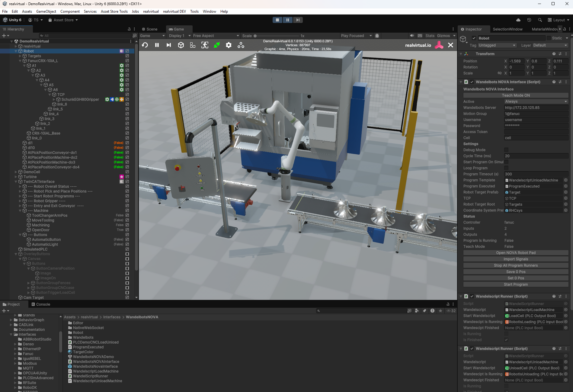
Task: Click the bug debug icon in Game toolbar
Action: (377, 36)
